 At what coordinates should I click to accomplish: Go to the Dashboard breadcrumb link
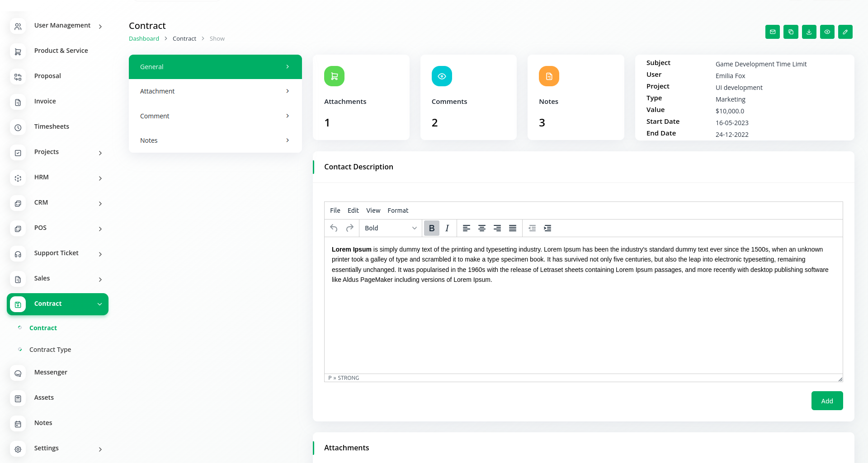(144, 39)
